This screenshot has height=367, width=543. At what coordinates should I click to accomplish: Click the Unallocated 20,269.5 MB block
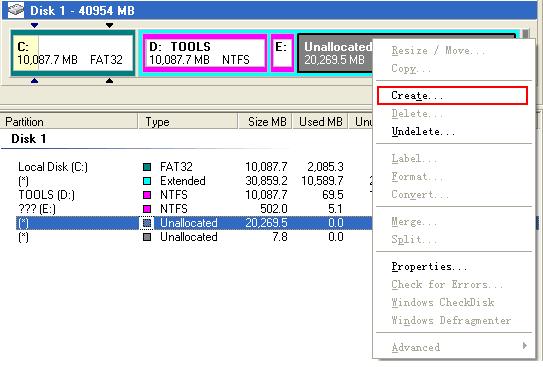(335, 53)
